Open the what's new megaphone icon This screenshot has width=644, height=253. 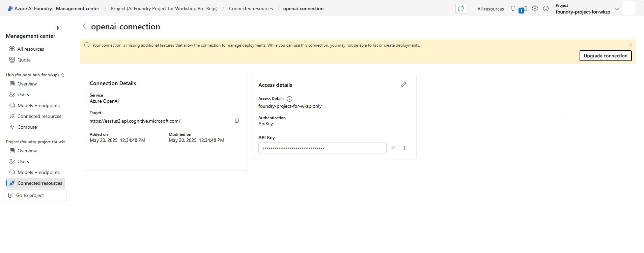[523, 9]
